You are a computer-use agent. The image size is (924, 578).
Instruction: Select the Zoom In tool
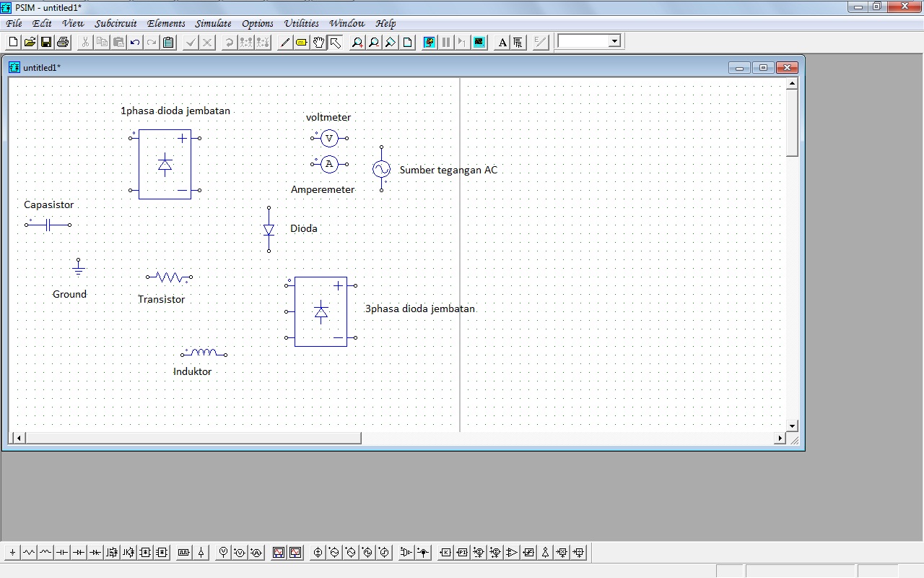click(x=357, y=41)
